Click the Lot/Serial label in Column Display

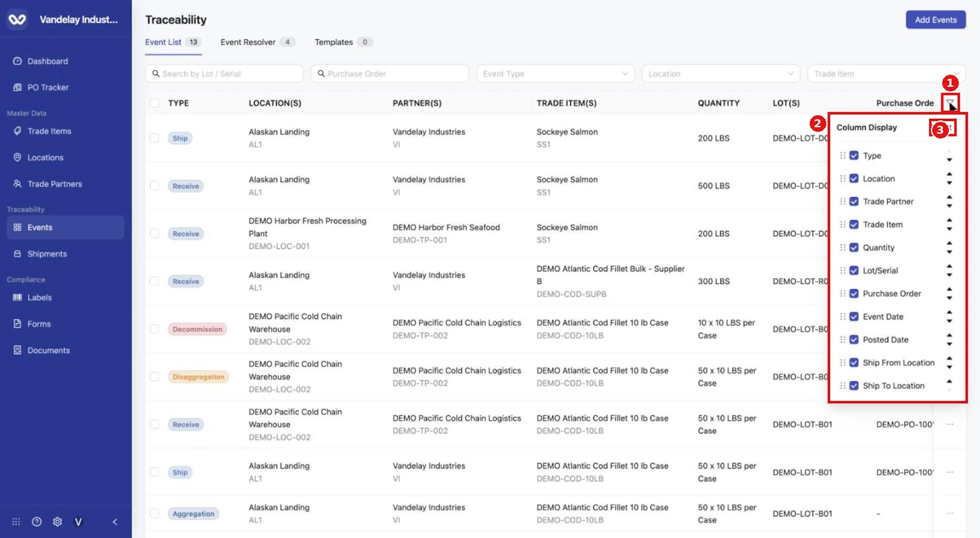(880, 271)
